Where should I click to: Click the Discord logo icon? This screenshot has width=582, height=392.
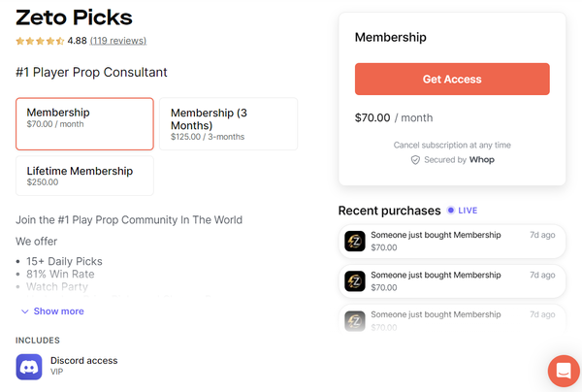(x=29, y=367)
